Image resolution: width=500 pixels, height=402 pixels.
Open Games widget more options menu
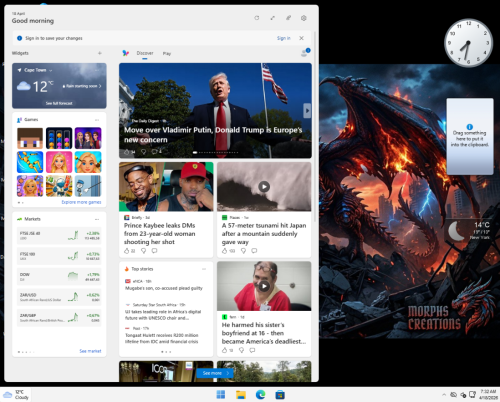point(97,120)
